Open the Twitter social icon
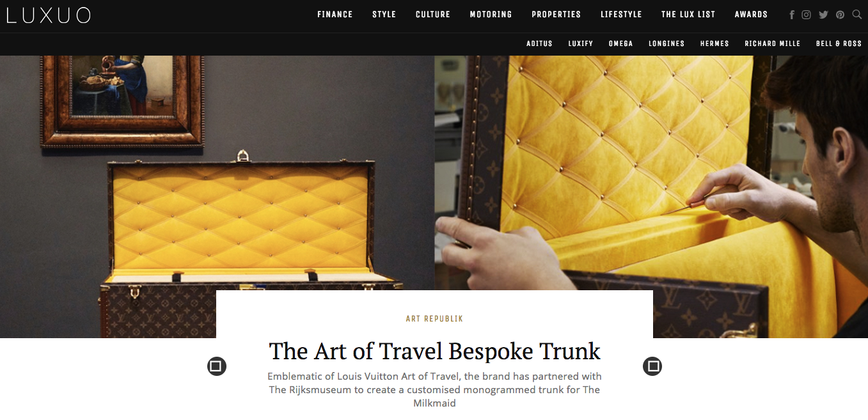The width and height of the screenshot is (868, 420). (823, 15)
